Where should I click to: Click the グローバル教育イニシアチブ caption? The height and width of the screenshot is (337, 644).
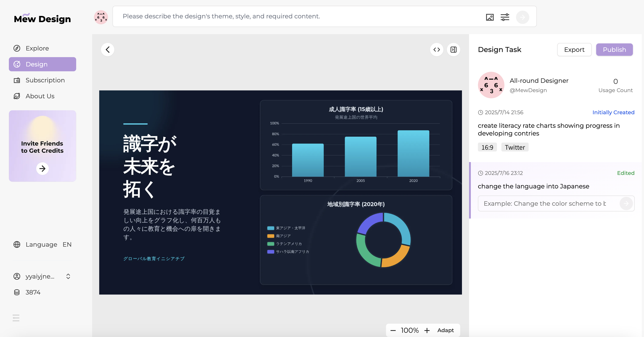click(154, 258)
